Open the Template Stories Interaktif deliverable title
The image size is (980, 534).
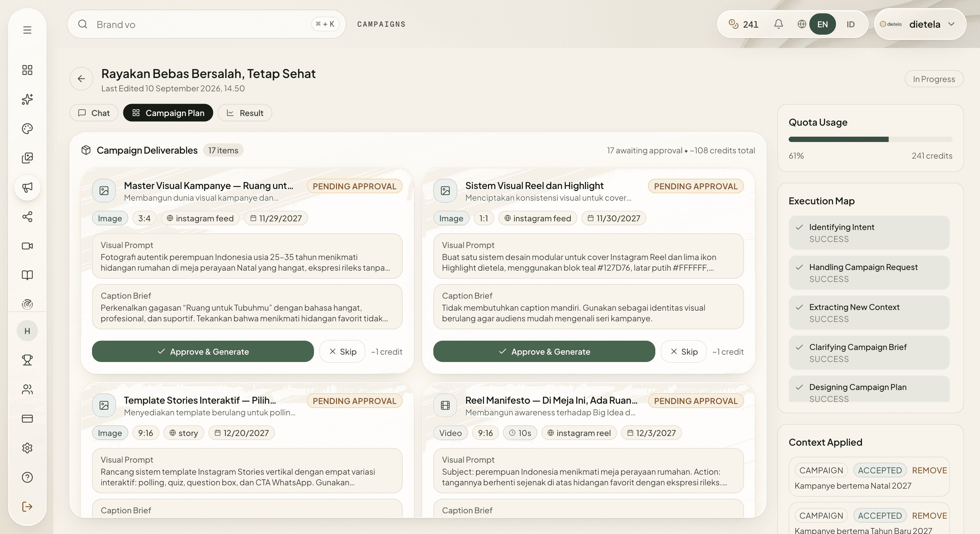[199, 400]
